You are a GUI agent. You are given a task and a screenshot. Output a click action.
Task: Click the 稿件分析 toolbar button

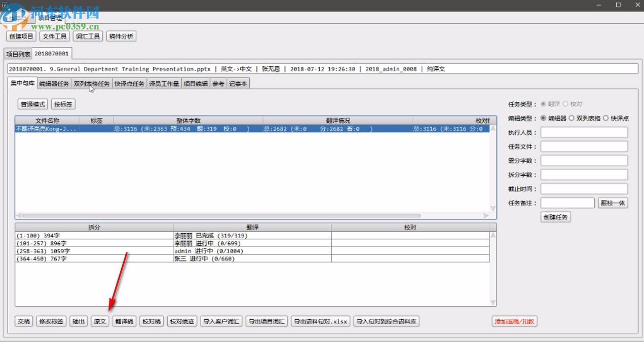click(x=122, y=36)
